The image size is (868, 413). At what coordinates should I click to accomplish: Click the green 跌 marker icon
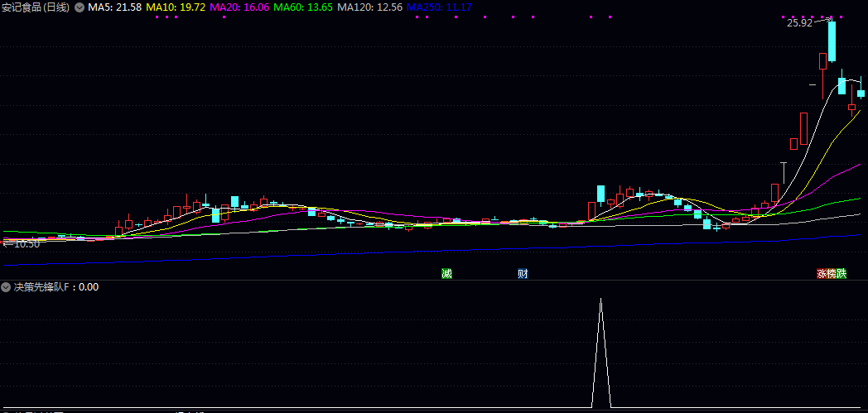841,274
